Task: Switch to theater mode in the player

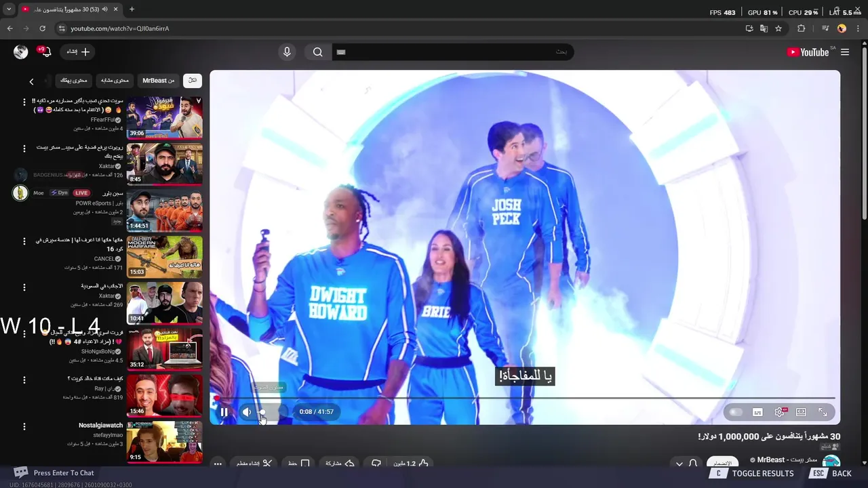Action: point(801,412)
